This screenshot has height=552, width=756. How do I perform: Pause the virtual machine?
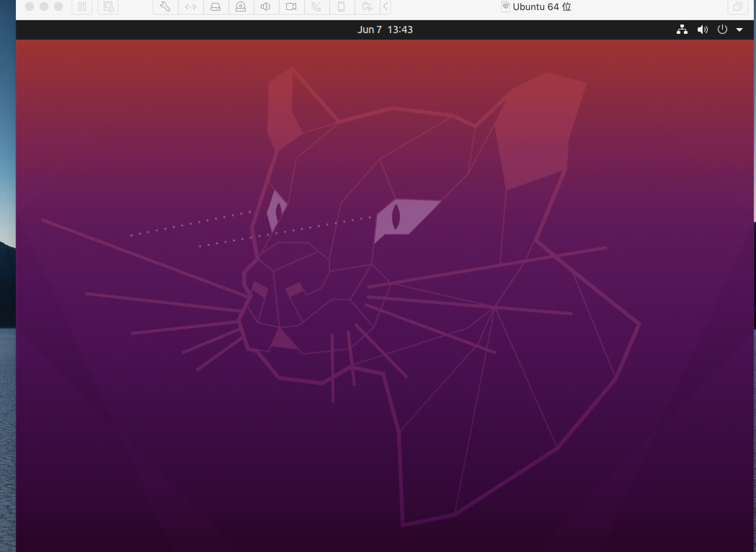click(82, 6)
